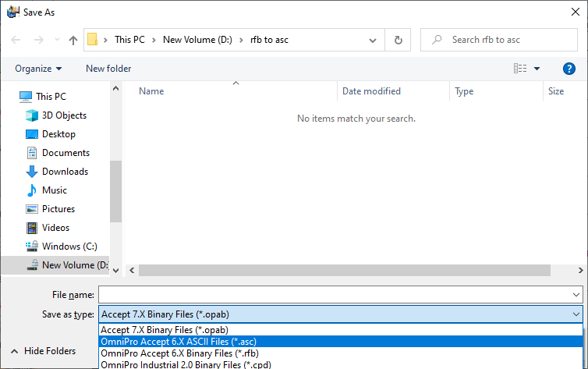Go back using the back arrow

click(x=16, y=40)
